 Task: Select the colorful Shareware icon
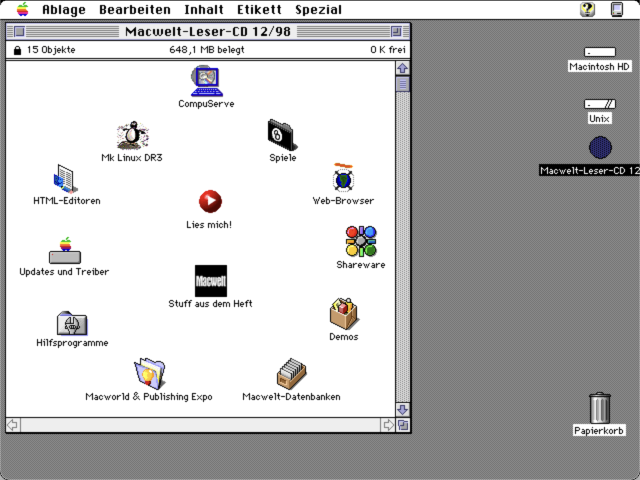point(361,241)
